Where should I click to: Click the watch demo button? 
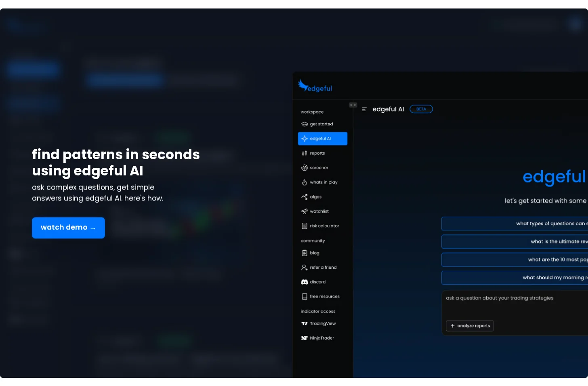[68, 228]
